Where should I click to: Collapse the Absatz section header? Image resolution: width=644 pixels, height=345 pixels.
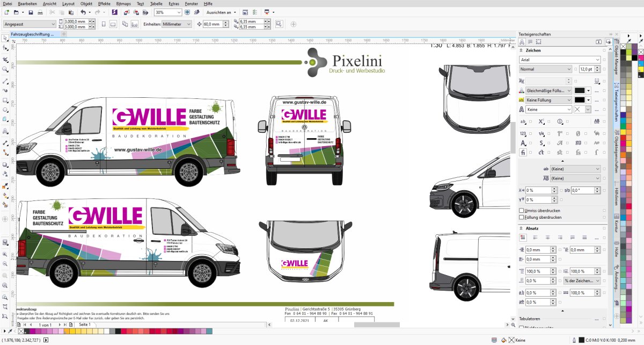522,228
